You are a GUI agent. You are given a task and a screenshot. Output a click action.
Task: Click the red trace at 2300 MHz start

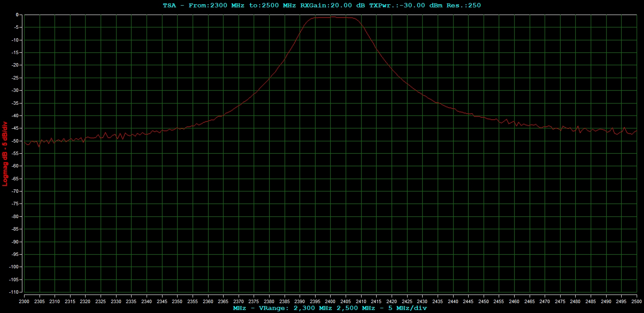coord(25,142)
